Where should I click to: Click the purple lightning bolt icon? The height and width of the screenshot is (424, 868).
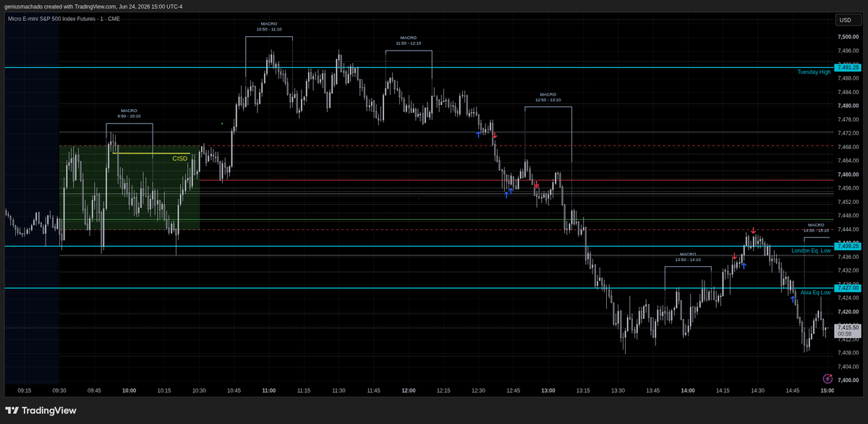[x=827, y=378]
